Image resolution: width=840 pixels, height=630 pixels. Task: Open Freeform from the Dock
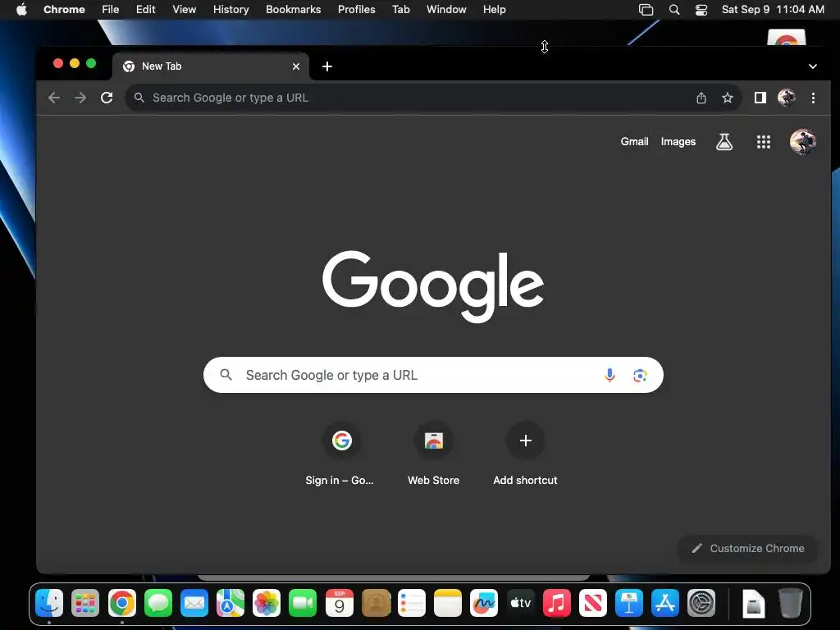point(484,603)
